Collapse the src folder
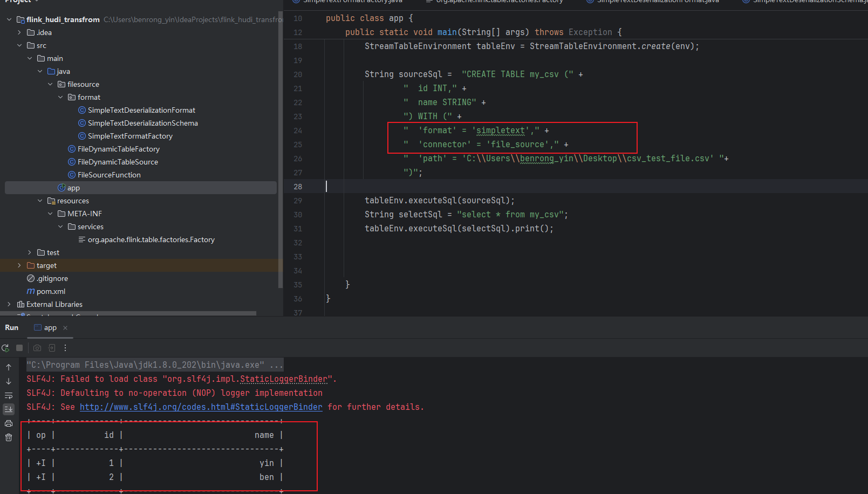 click(x=19, y=45)
